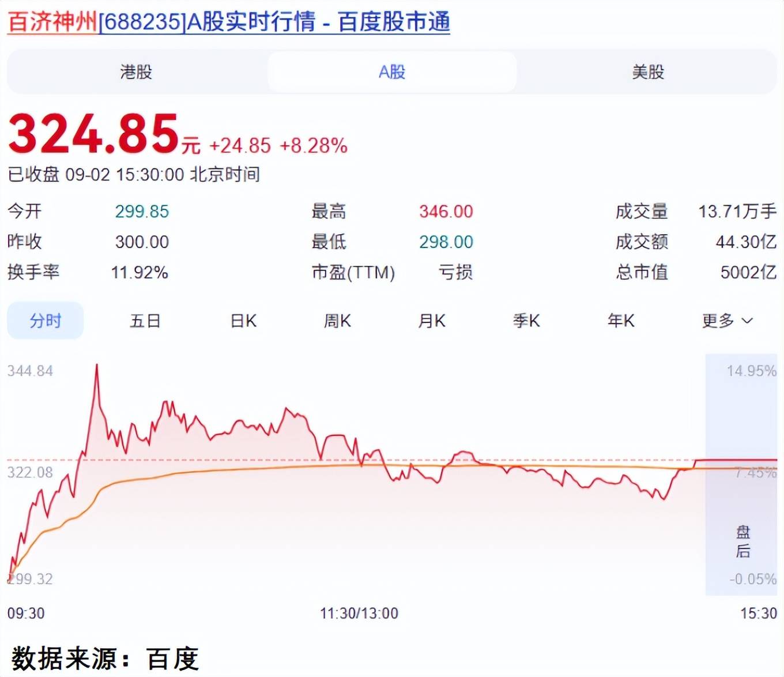The height and width of the screenshot is (677, 784).
Task: Open the 百济神州 stock detail link
Action: [x=49, y=21]
